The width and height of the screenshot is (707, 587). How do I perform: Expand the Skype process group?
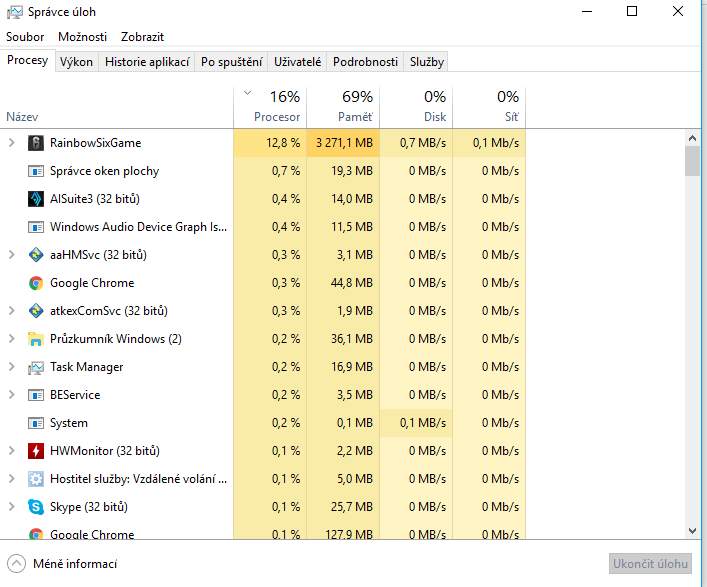(12, 507)
